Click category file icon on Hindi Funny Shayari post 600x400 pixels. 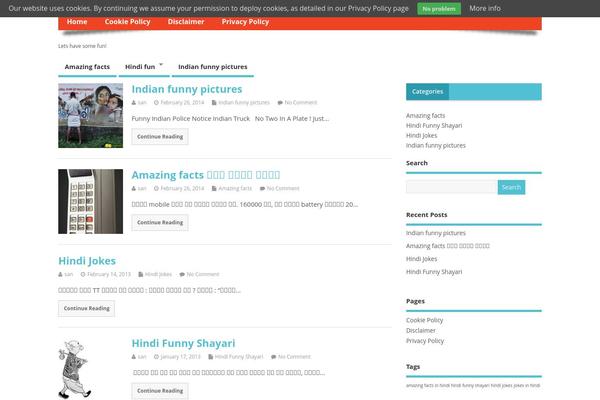point(210,357)
